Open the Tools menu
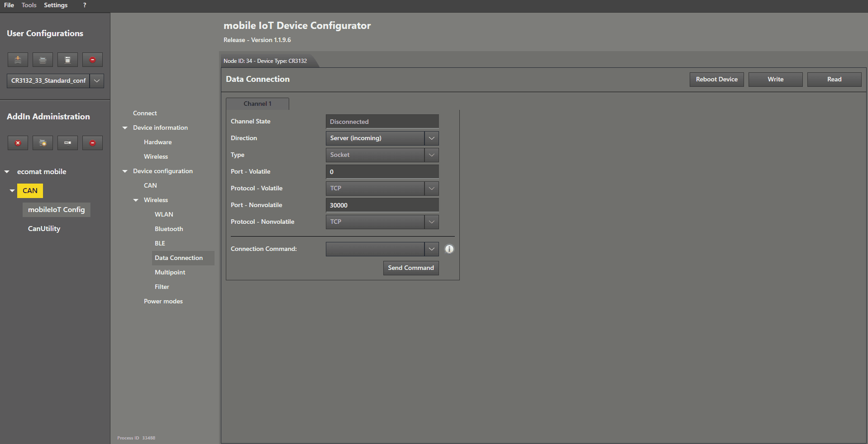The width and height of the screenshot is (868, 444). (29, 5)
